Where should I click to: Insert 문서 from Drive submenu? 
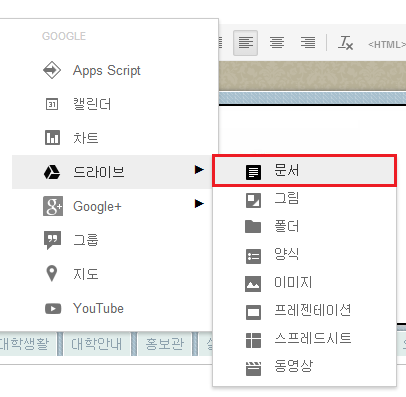point(304,171)
